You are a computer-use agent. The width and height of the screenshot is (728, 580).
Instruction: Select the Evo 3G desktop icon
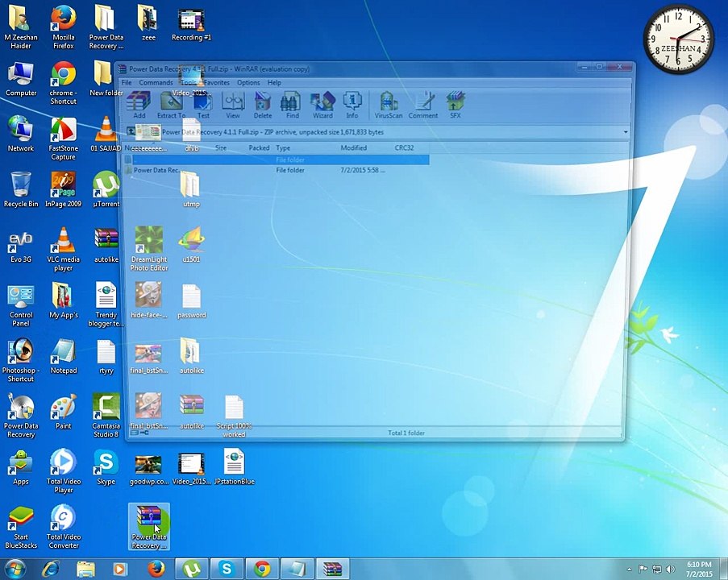point(21,245)
